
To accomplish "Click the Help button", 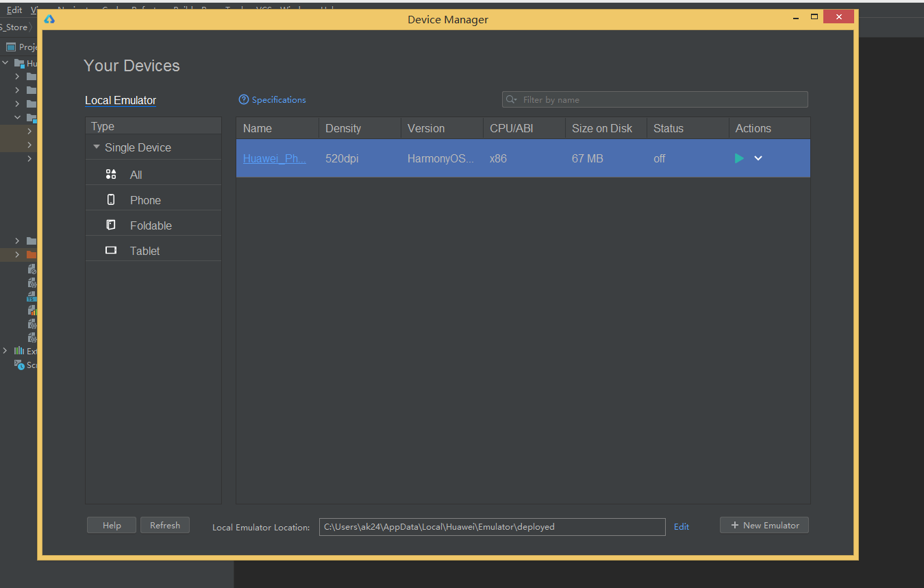I will [x=112, y=525].
